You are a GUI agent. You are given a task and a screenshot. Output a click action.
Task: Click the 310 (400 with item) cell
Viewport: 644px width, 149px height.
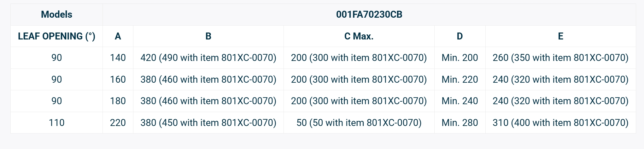click(560, 122)
